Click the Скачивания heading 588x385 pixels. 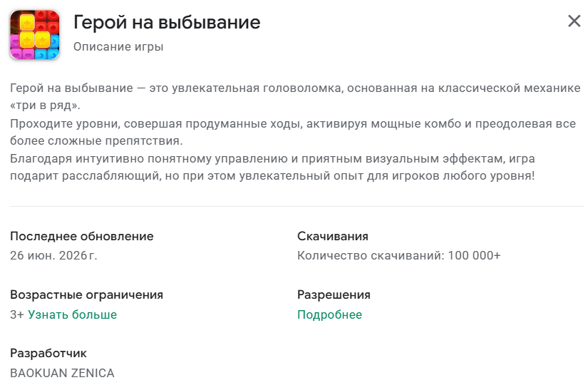tap(333, 236)
